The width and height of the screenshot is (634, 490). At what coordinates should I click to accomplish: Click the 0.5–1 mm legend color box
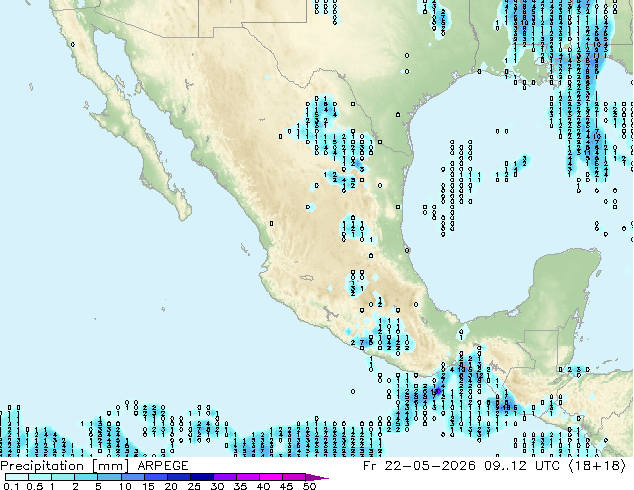click(40, 477)
